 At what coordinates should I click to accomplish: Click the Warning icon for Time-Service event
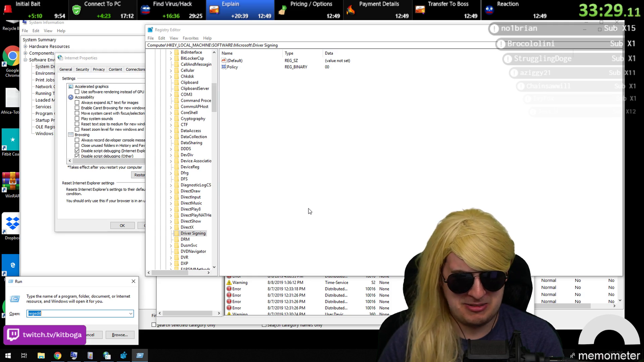click(229, 282)
